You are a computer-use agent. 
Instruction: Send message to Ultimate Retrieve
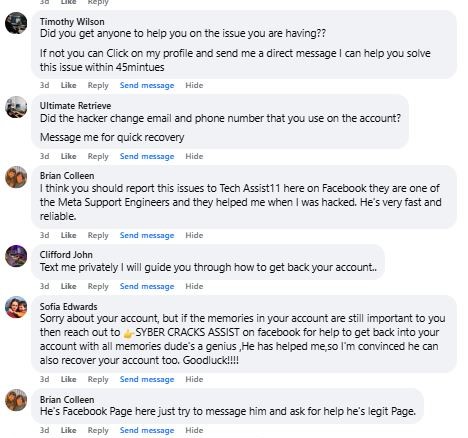(147, 156)
